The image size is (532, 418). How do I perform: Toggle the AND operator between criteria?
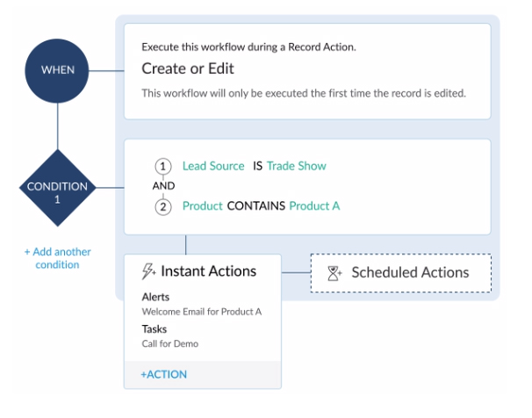[x=163, y=186]
